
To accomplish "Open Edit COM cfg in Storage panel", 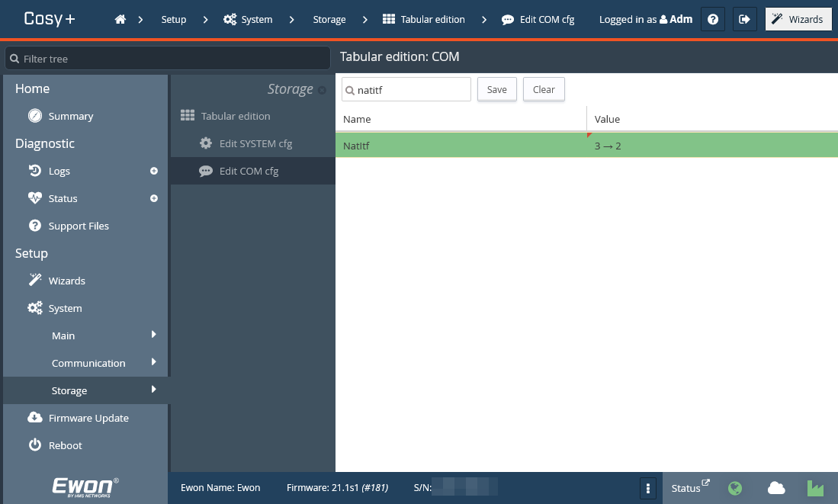I will point(249,171).
